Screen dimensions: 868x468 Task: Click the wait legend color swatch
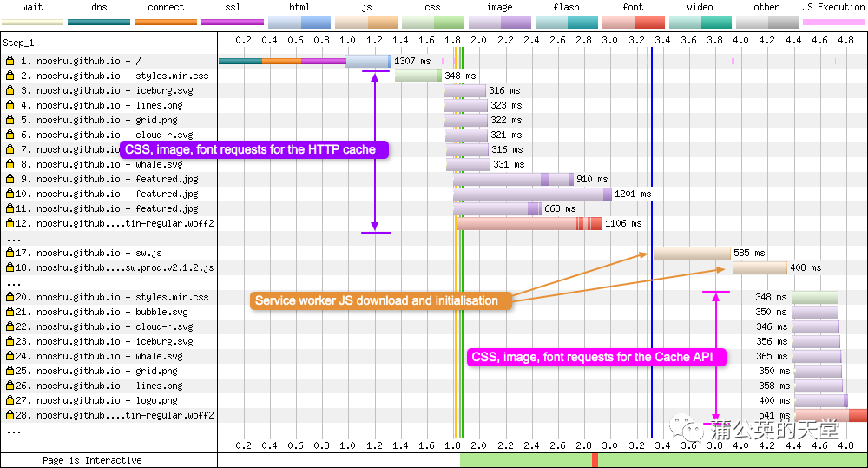(x=33, y=23)
